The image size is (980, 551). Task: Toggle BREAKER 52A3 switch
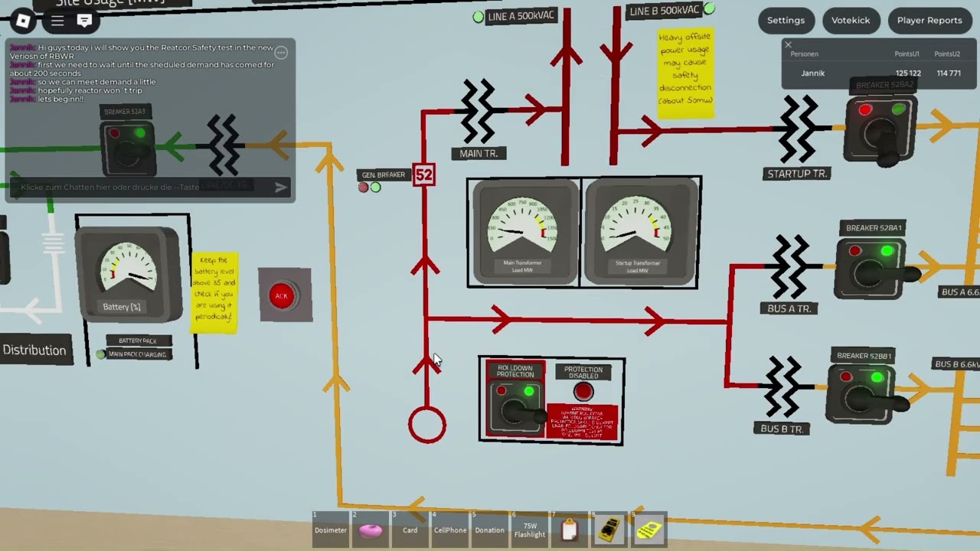(128, 151)
